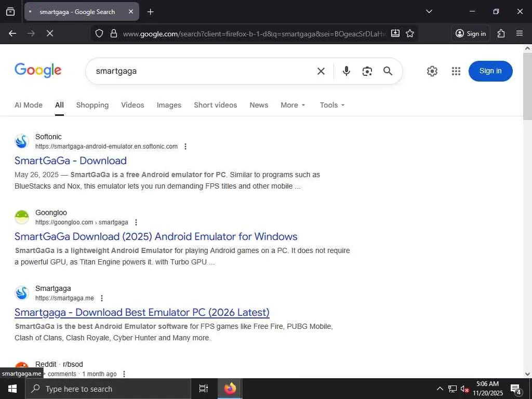This screenshot has width=532, height=399.
Task: Open the Extensions puzzle icon
Action: tap(501, 33)
